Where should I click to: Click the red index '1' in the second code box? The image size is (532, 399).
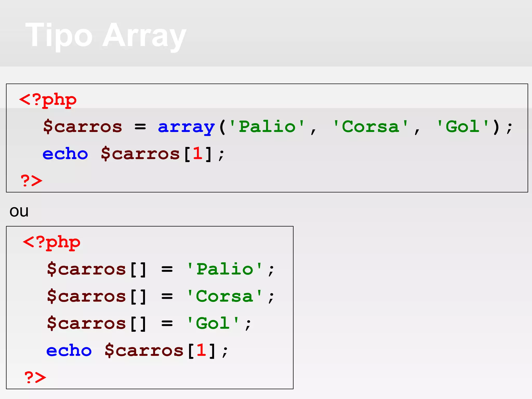click(201, 350)
